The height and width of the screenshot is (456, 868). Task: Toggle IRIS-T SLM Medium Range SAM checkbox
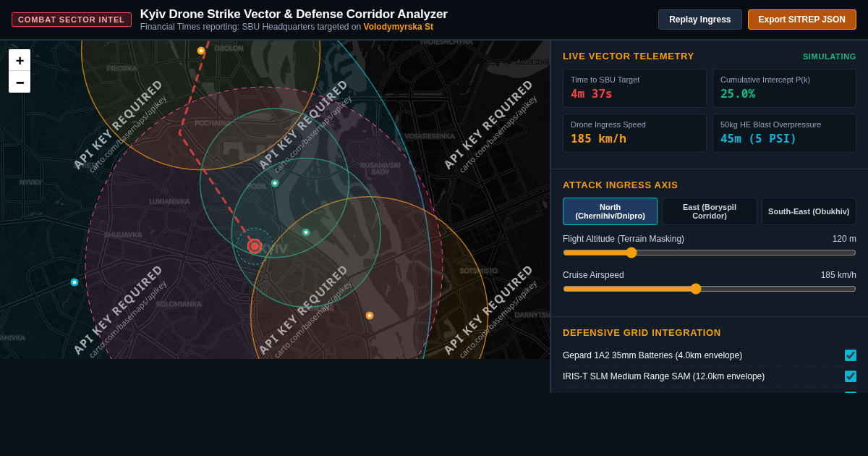pos(851,376)
